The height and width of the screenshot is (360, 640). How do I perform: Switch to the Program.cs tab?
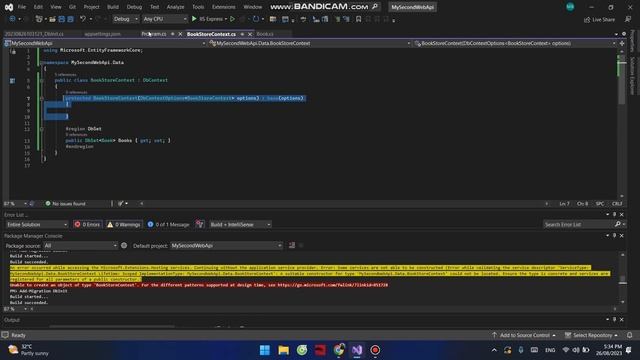coord(154,34)
